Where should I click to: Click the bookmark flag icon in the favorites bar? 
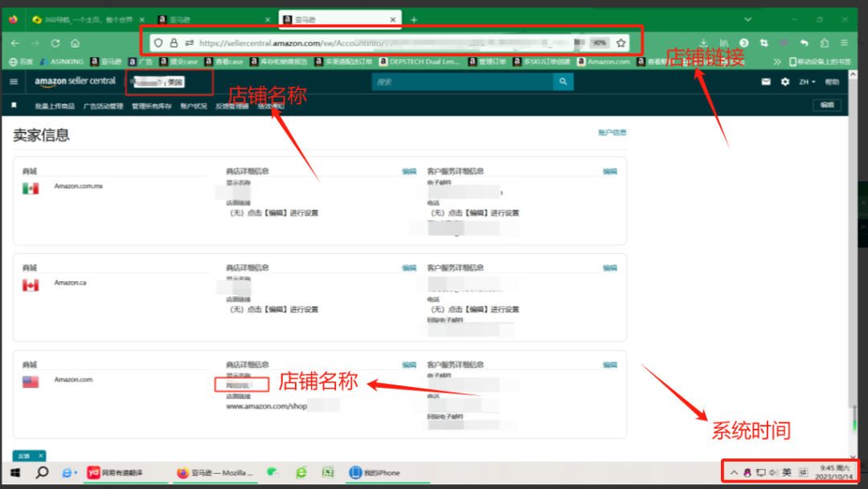tap(14, 105)
